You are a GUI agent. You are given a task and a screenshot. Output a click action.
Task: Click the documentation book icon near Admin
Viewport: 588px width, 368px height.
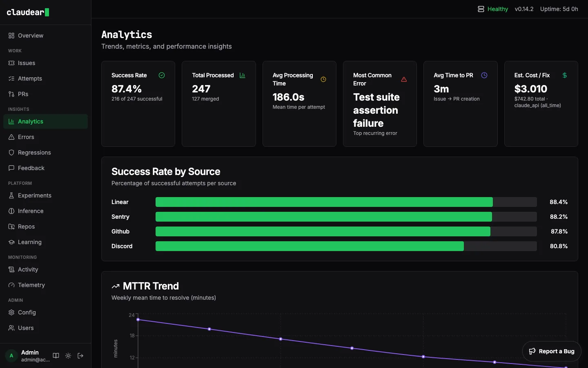click(56, 356)
